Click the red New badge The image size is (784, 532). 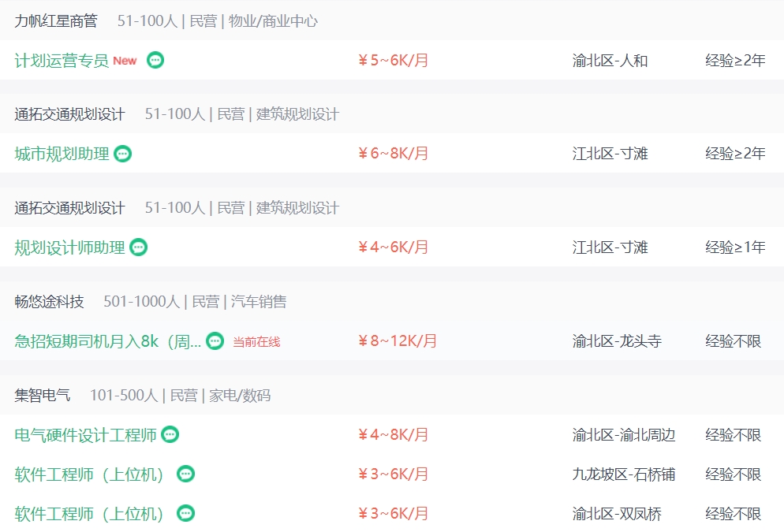point(125,61)
